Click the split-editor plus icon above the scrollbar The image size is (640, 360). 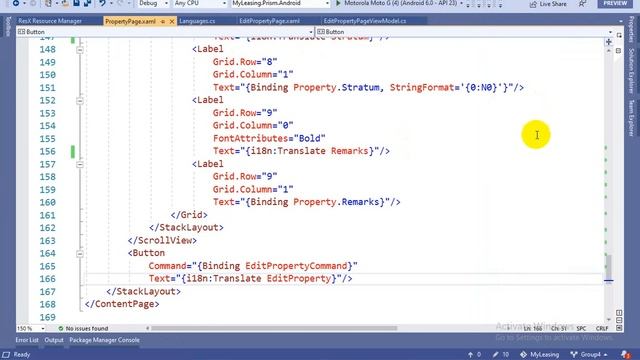coord(609,42)
